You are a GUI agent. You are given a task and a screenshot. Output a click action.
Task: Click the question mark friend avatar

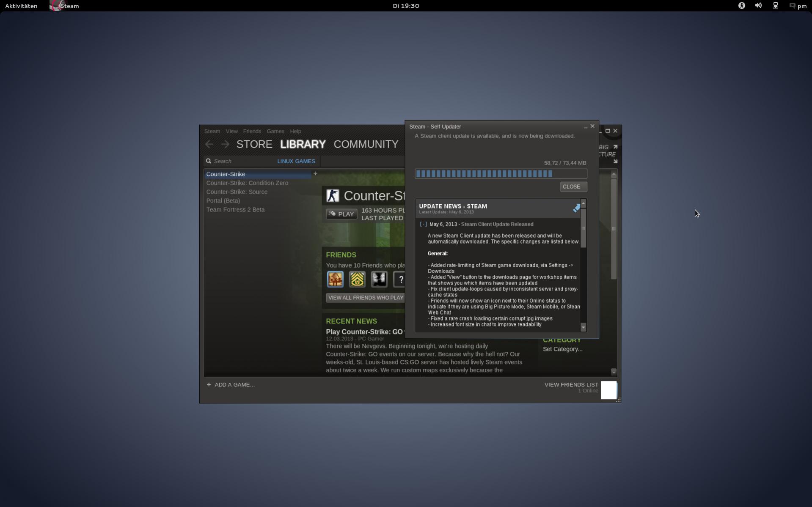(x=399, y=280)
